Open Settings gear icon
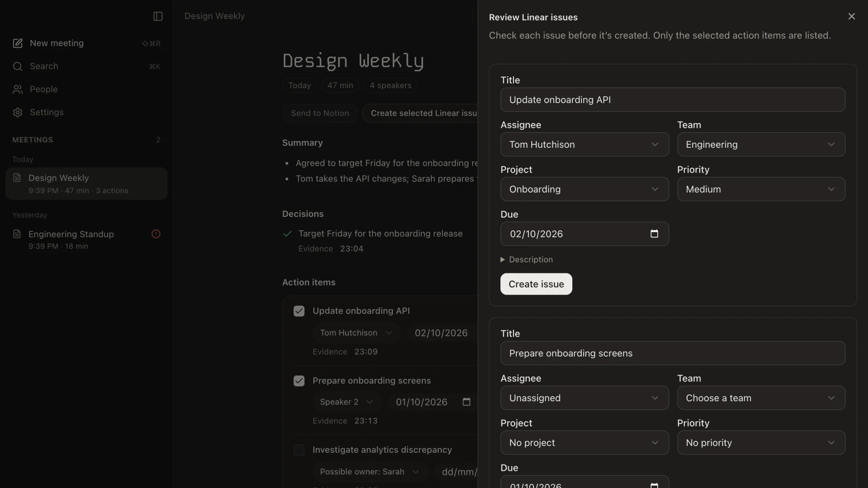This screenshot has width=868, height=488. tap(18, 113)
